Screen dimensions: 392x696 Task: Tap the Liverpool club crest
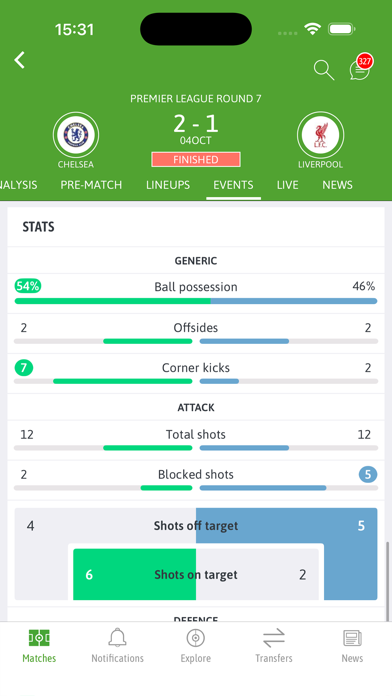(320, 135)
